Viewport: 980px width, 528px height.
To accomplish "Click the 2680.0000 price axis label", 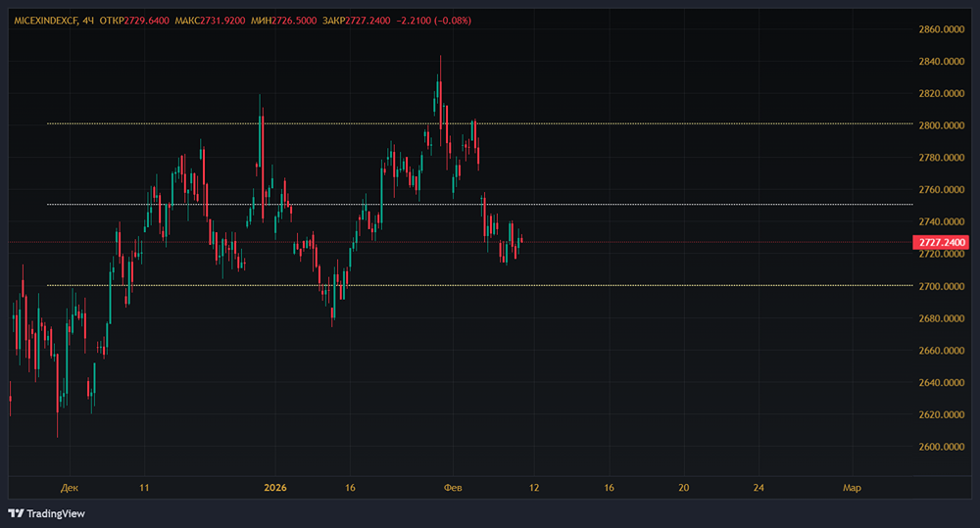I will 941,318.
